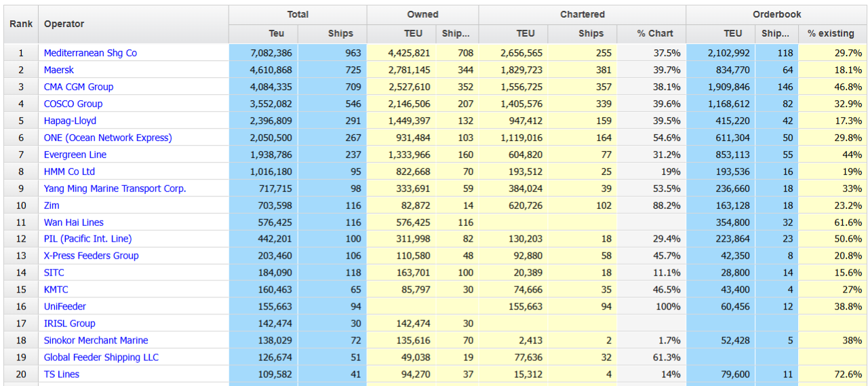Click the Maersk operator link
Viewport: 868px width, 386px height.
59,70
